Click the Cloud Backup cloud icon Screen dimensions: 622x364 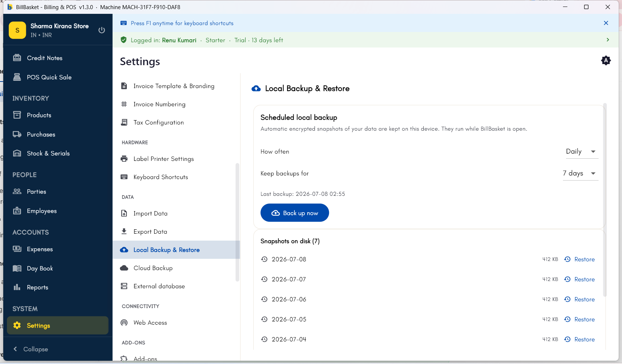coord(124,268)
